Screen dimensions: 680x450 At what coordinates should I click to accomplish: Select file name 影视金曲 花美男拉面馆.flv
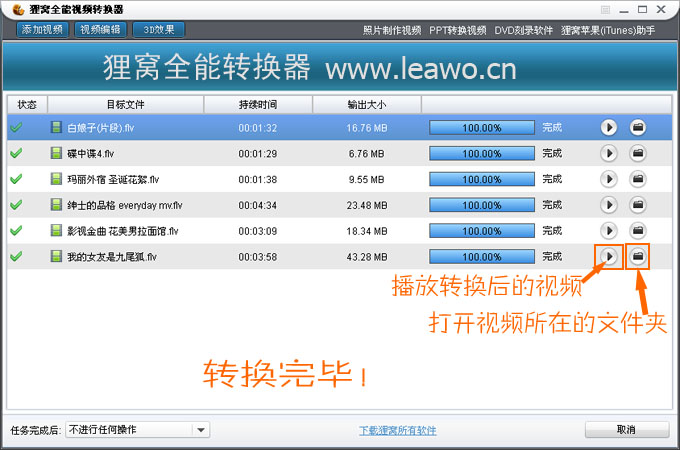[x=123, y=231]
